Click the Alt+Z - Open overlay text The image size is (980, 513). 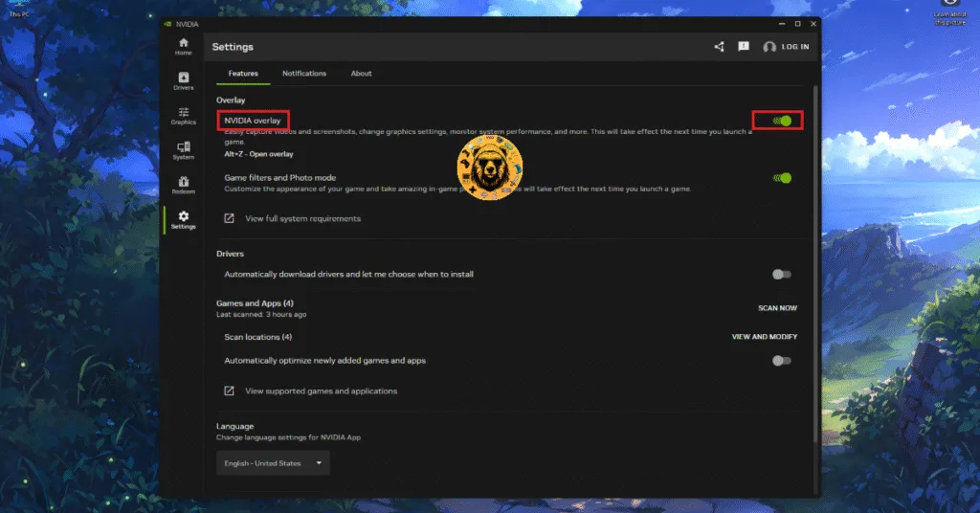258,154
